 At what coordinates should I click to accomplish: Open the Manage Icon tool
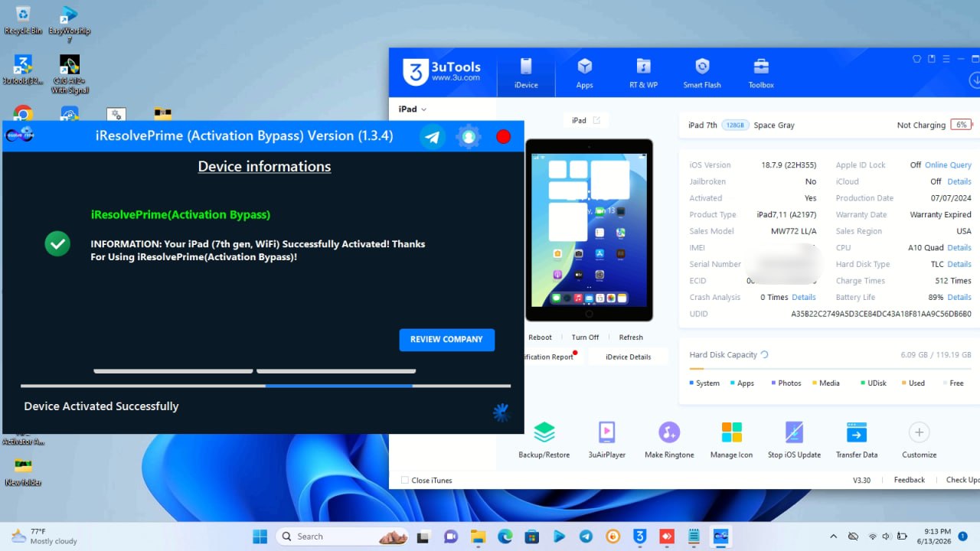click(x=731, y=440)
